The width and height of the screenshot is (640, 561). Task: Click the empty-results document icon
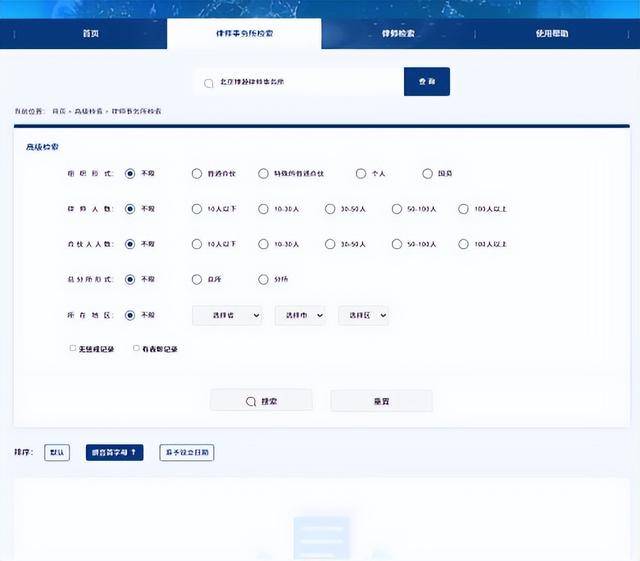(321, 538)
